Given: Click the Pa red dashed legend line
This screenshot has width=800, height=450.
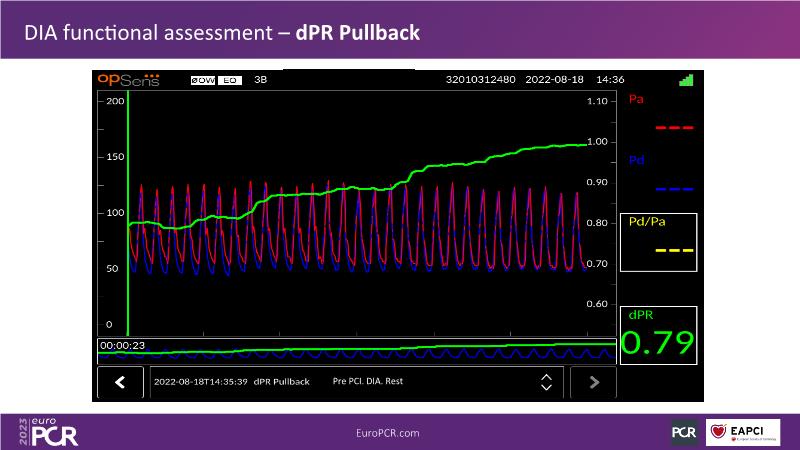Looking at the screenshot, I should 674,128.
